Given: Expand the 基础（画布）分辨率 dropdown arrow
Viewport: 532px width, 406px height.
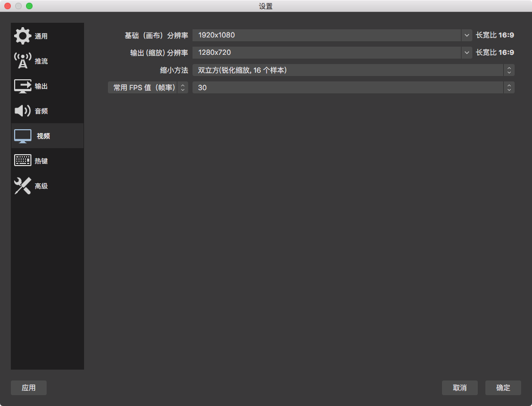Looking at the screenshot, I should [x=466, y=35].
